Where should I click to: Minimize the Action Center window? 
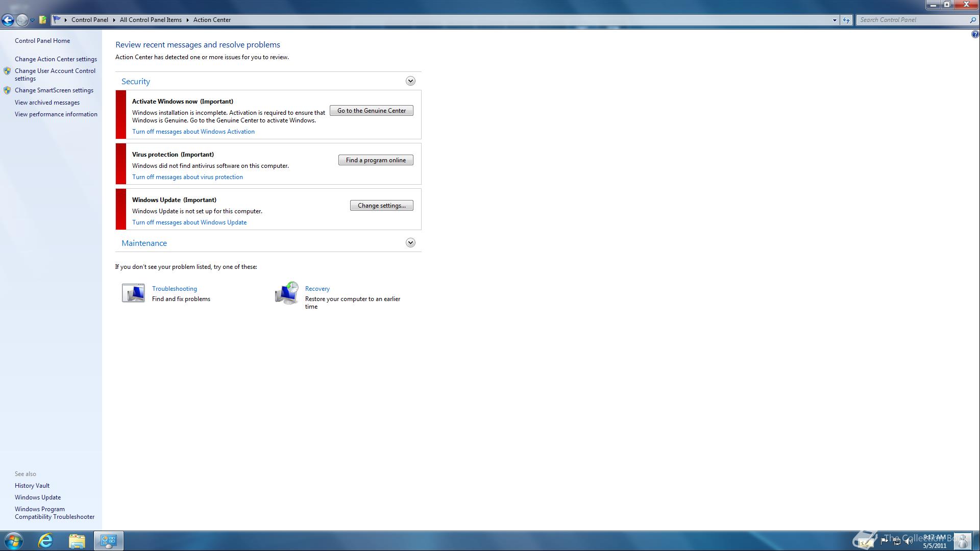tap(933, 5)
